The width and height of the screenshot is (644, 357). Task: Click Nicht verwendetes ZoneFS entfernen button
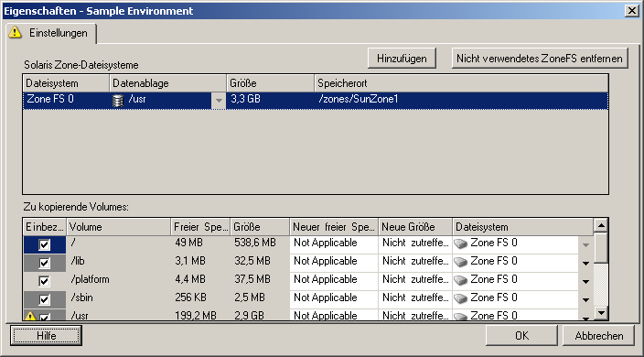point(540,59)
